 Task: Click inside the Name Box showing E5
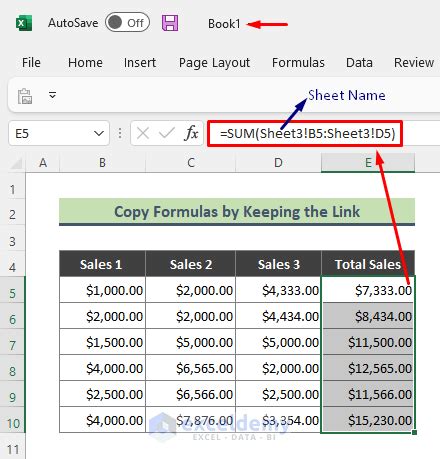click(50, 134)
